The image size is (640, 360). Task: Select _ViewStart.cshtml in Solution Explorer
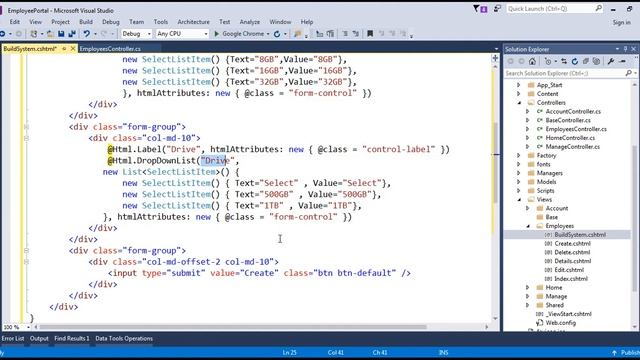[x=569, y=314]
